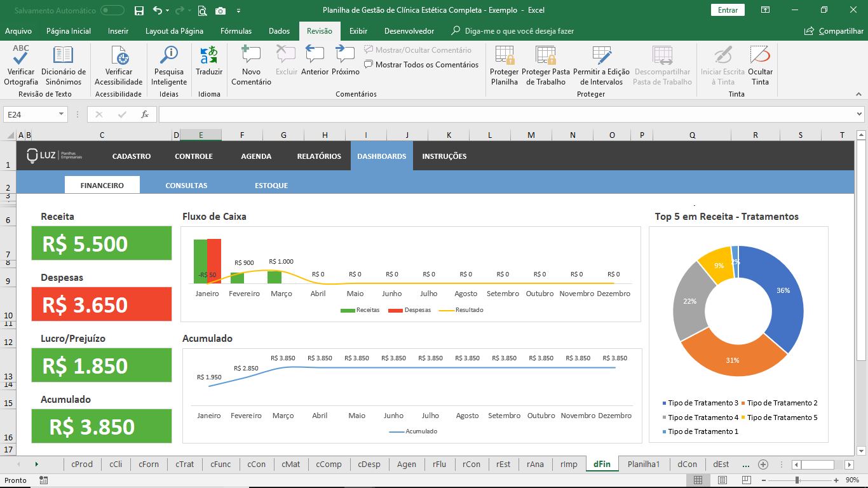The width and height of the screenshot is (868, 488).
Task: Go to Anterior comment
Action: coord(315,62)
